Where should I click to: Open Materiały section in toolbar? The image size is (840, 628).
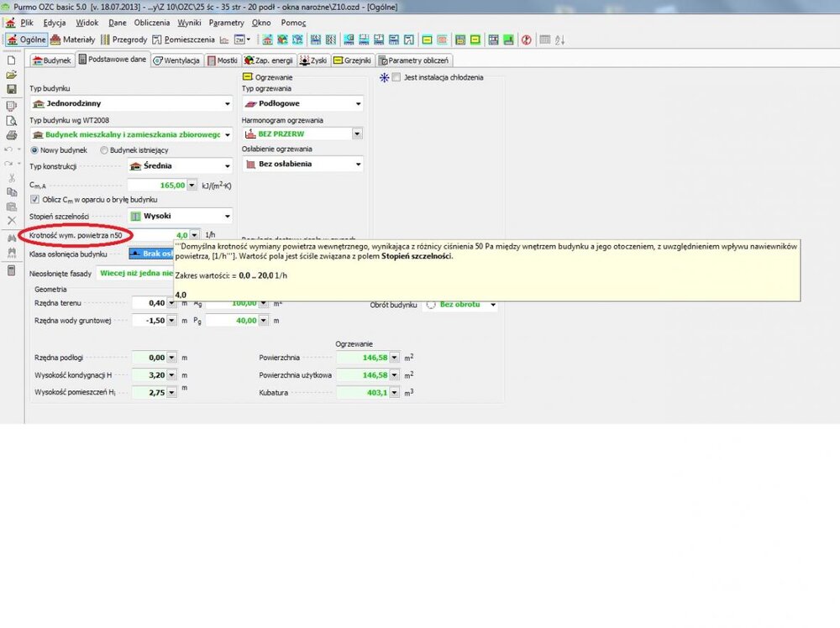[72, 39]
